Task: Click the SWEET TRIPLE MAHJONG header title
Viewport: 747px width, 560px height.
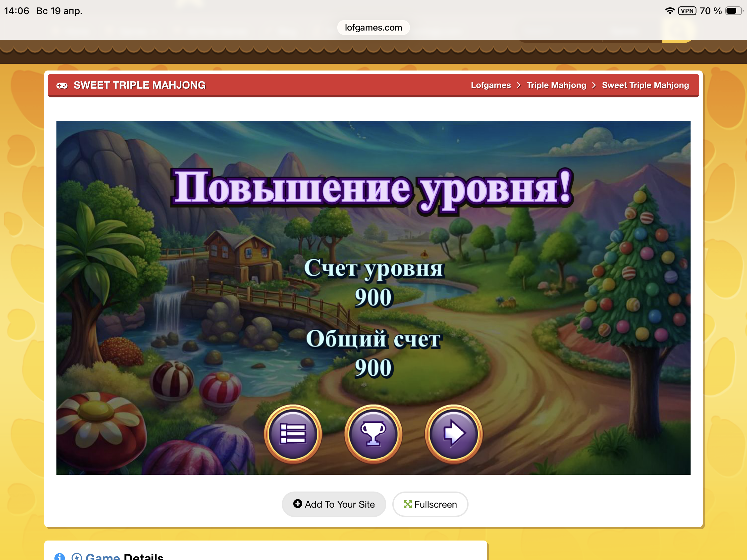Action: (x=139, y=85)
